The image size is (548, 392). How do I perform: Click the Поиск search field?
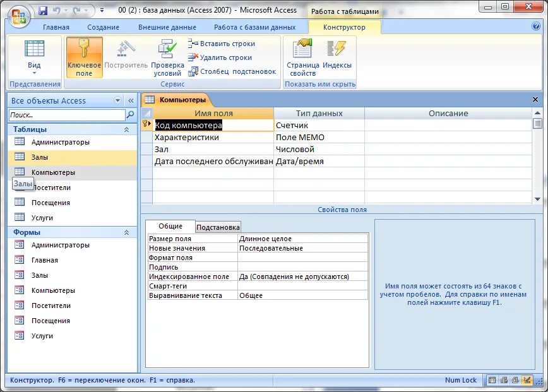tap(67, 115)
